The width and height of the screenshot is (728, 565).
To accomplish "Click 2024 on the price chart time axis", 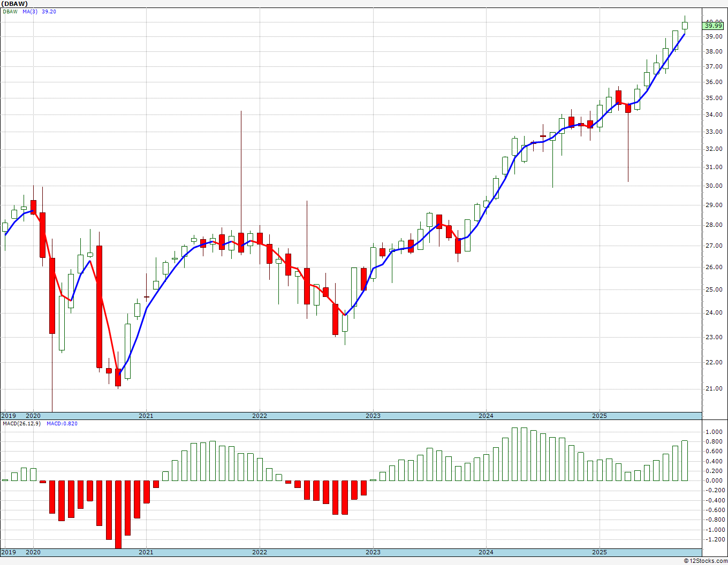I will pos(486,416).
